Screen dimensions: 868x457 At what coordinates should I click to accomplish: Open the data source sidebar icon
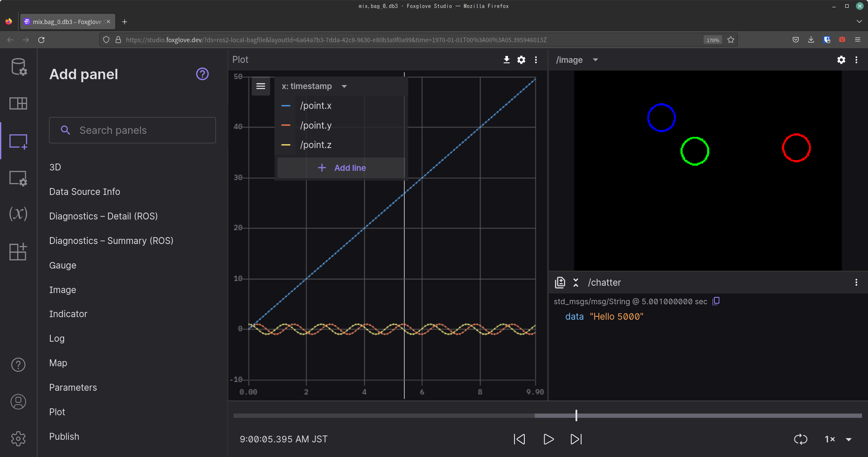coord(18,67)
